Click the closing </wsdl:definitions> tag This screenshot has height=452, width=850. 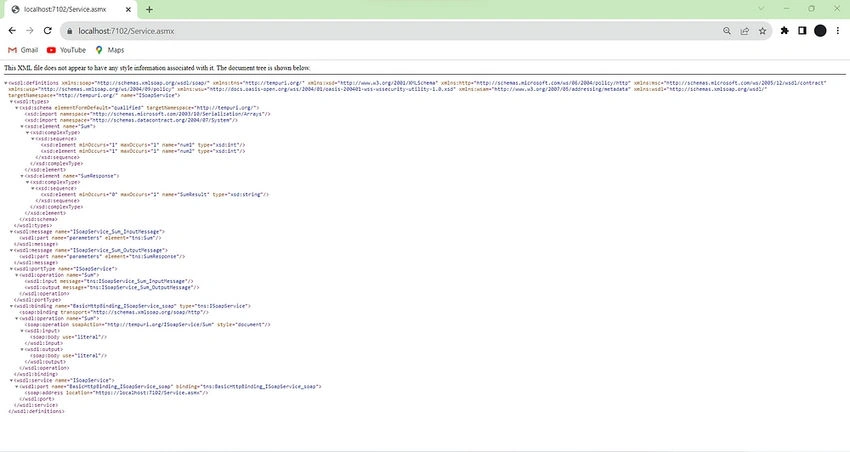tap(36, 411)
